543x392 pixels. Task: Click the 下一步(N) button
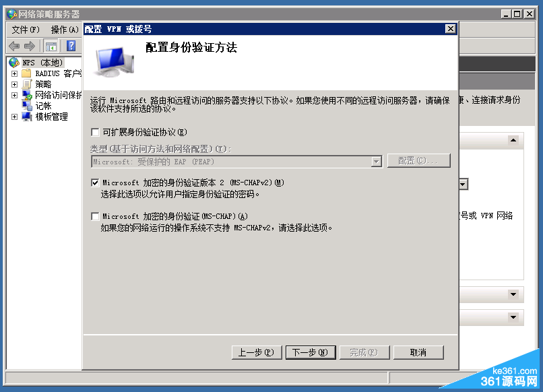pyautogui.click(x=311, y=352)
